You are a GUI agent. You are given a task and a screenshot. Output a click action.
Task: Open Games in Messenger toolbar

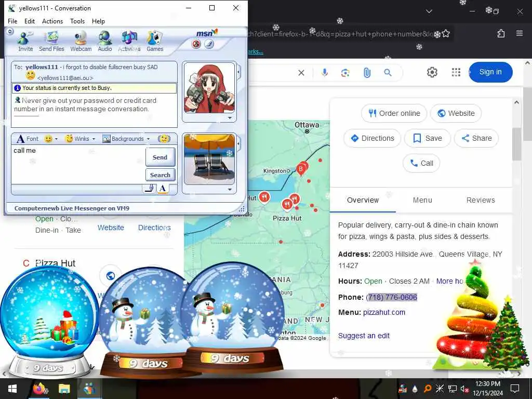[155, 42]
